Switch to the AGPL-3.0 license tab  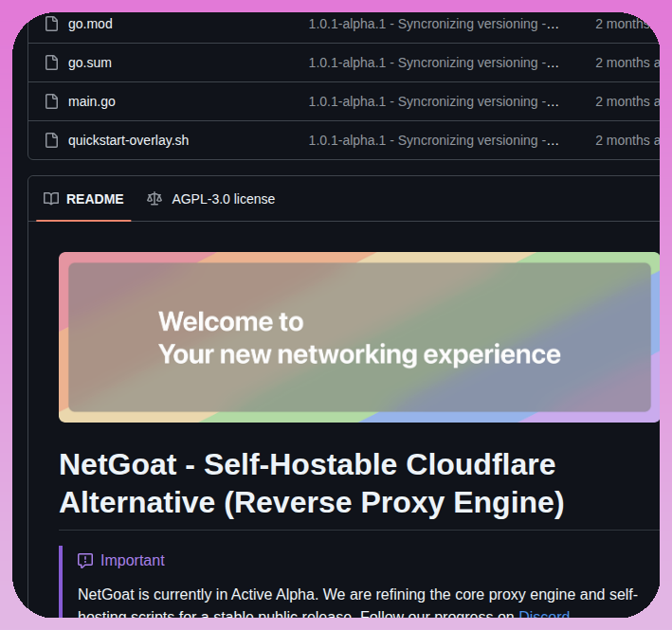click(210, 199)
